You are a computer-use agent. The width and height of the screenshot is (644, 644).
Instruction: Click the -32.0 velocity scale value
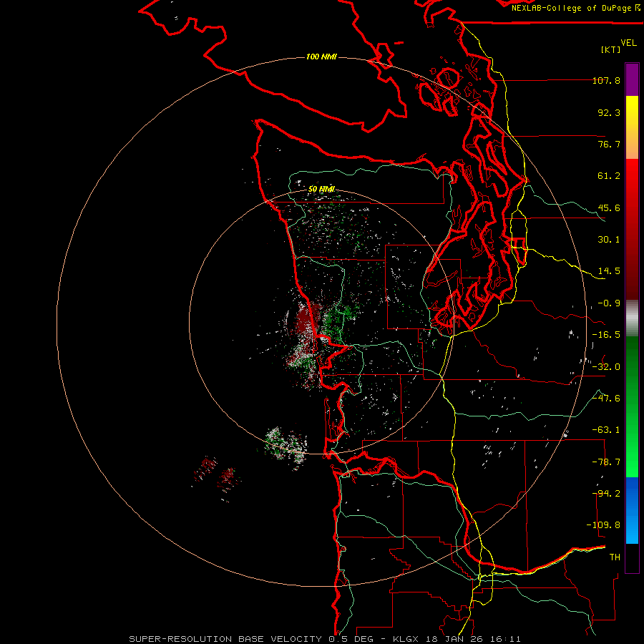coord(606,367)
